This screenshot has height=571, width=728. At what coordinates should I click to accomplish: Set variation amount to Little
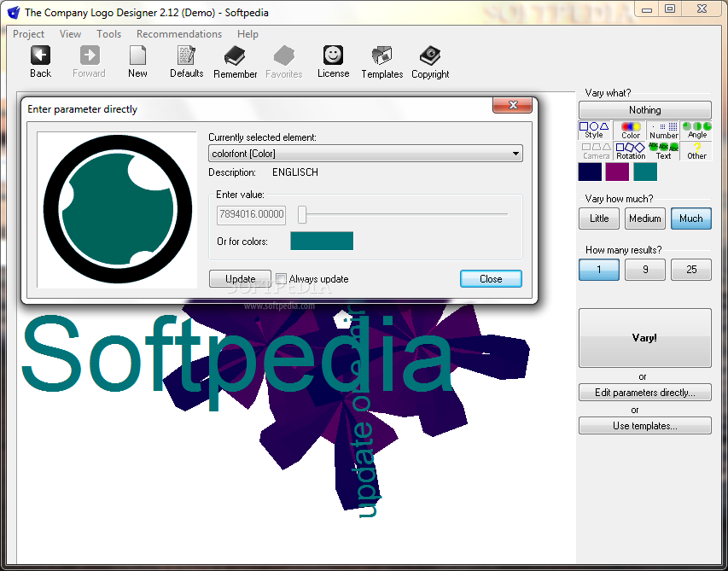599,218
